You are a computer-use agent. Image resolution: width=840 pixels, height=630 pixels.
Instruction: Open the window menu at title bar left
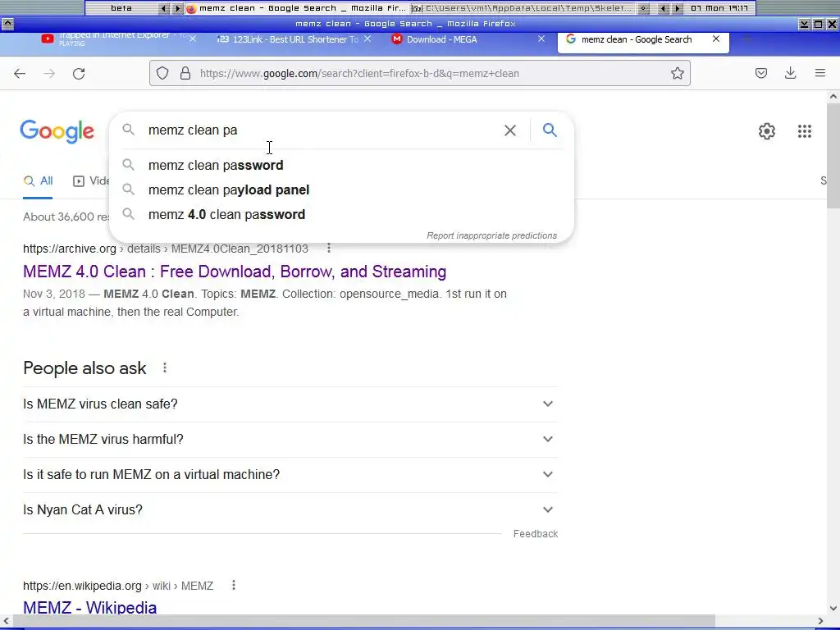(7, 24)
